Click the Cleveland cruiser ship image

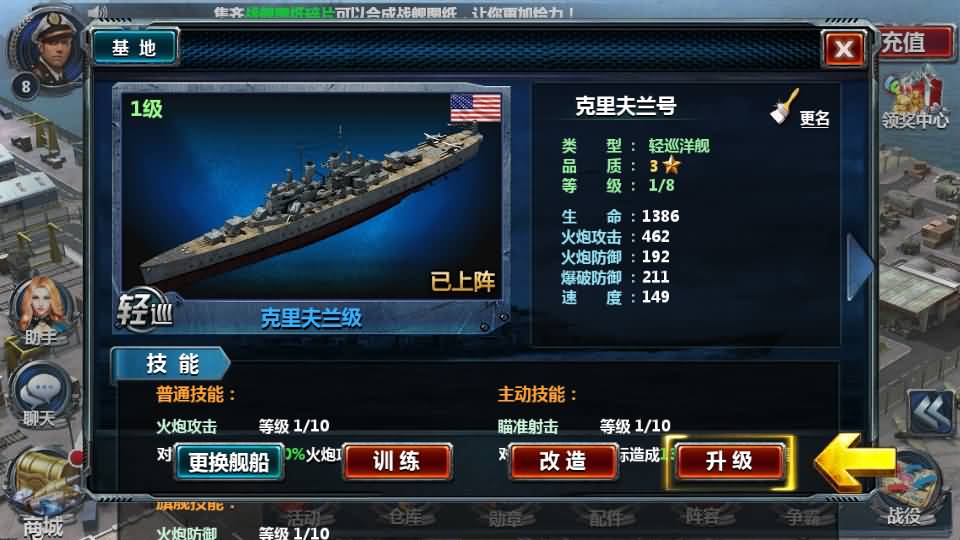tap(312, 197)
